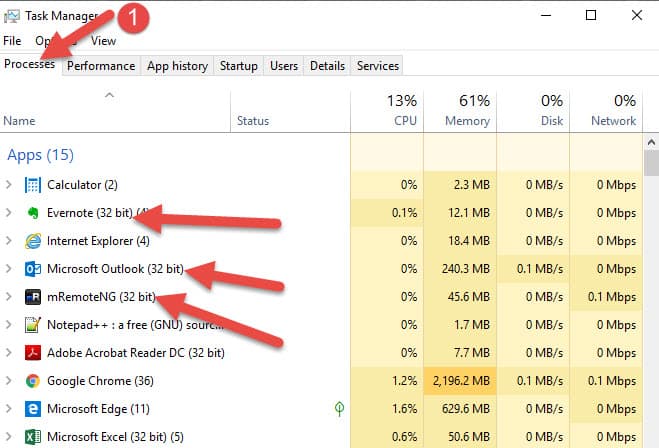The height and width of the screenshot is (448, 659).
Task: Select the Microsoft Edge icon
Action: 33,409
